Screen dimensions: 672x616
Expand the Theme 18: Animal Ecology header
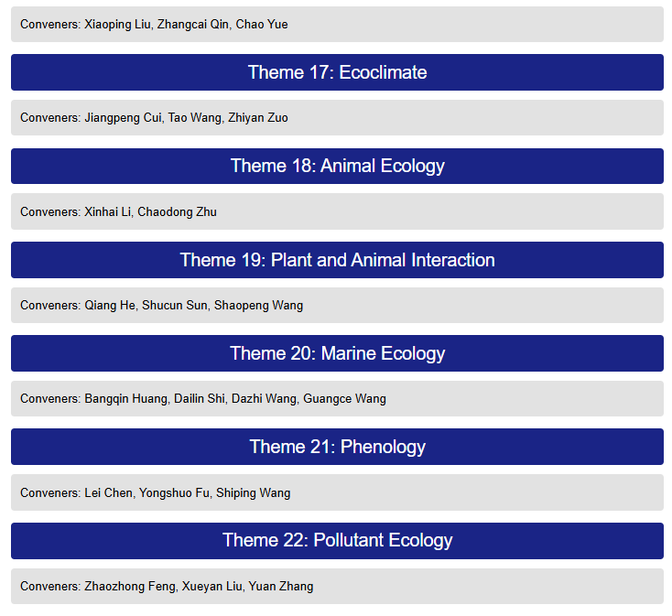pos(337,166)
